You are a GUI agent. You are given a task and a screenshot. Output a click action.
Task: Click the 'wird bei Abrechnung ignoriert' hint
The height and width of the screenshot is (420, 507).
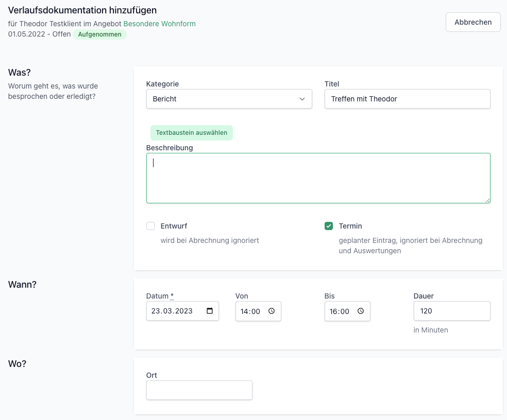coord(210,241)
